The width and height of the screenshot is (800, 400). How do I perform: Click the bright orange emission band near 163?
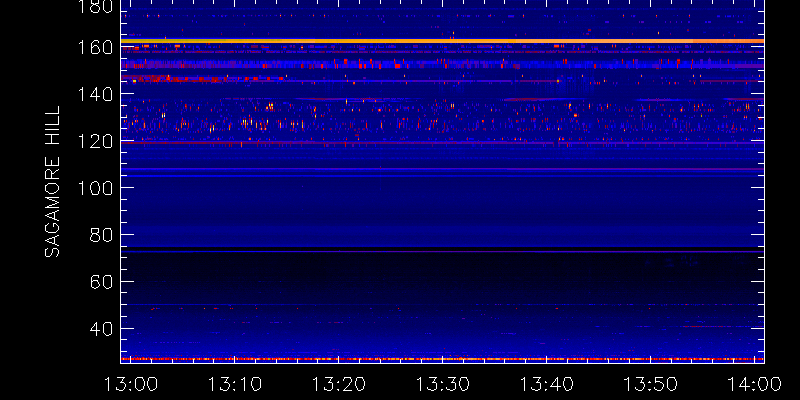[442, 41]
